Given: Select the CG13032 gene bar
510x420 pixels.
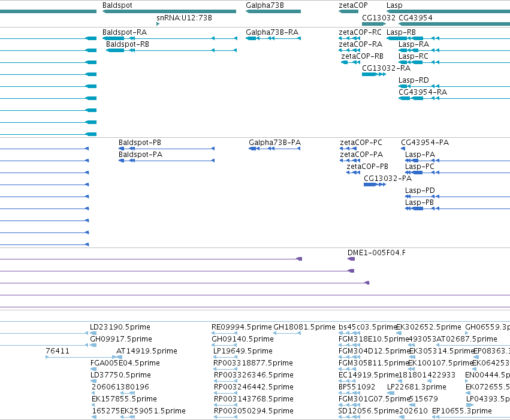Looking at the screenshot, I should 374,24.
